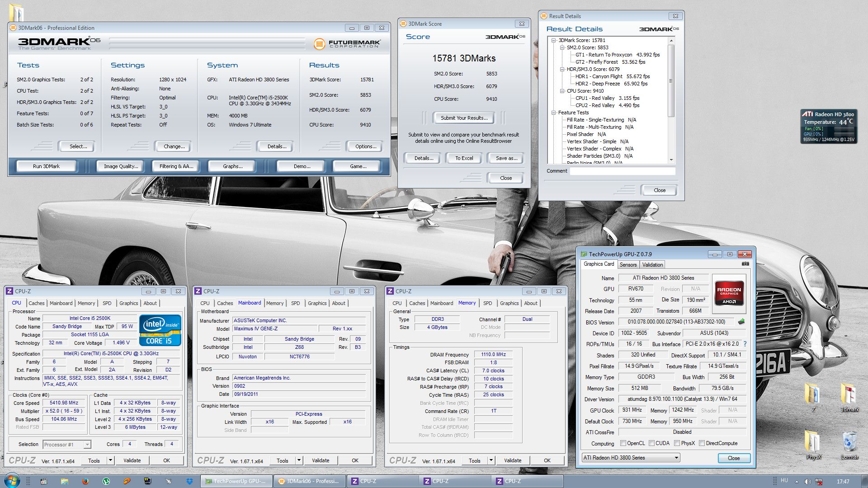Click the Futuremark logo in 3DMark06 window
Screen dimensions: 868x488
(x=347, y=44)
